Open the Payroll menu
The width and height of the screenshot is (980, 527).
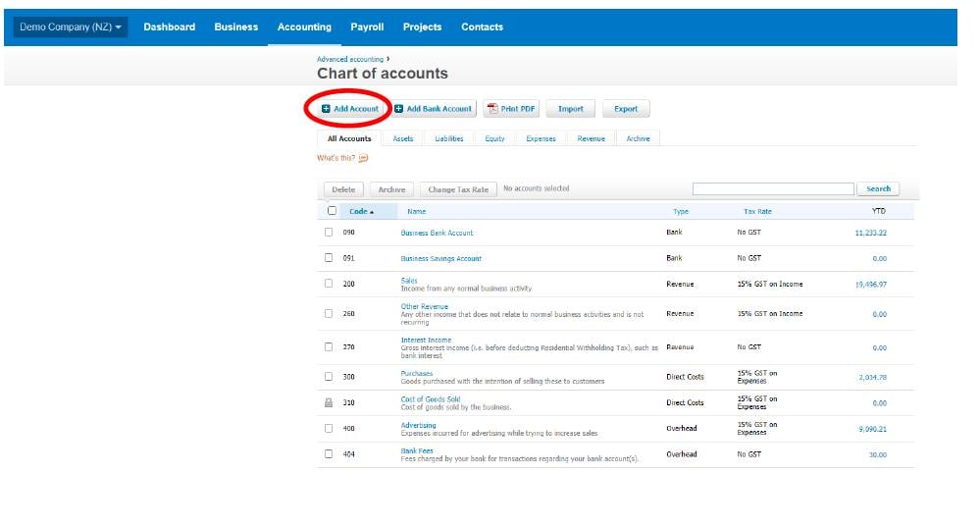(x=367, y=26)
